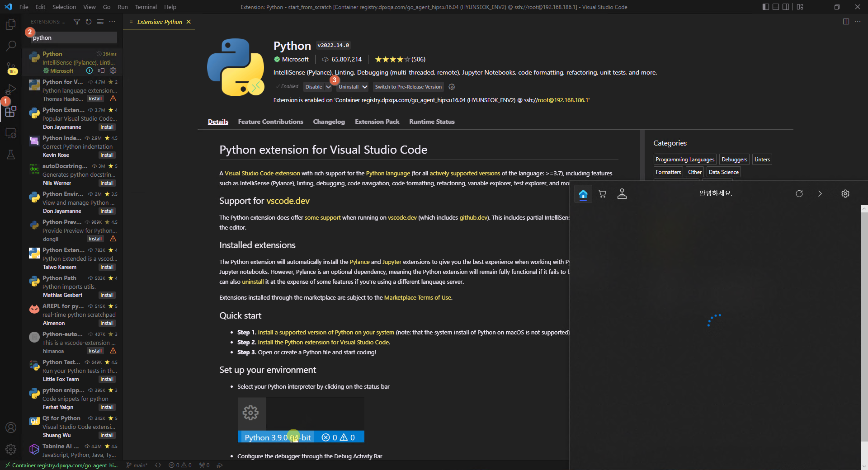Image resolution: width=868 pixels, height=470 pixels.
Task: Click the Disable button for Python extension
Action: click(314, 87)
